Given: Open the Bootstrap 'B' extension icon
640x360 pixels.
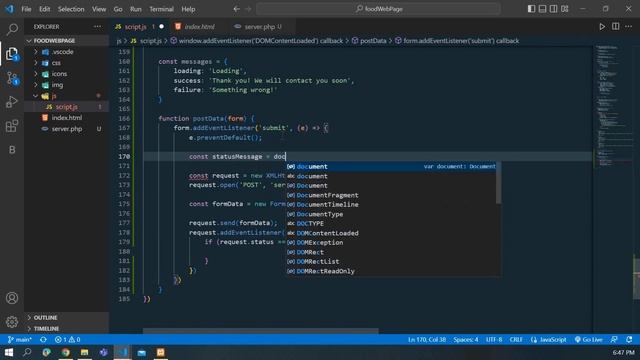Looking at the screenshot, I should pyautogui.click(x=12, y=150).
